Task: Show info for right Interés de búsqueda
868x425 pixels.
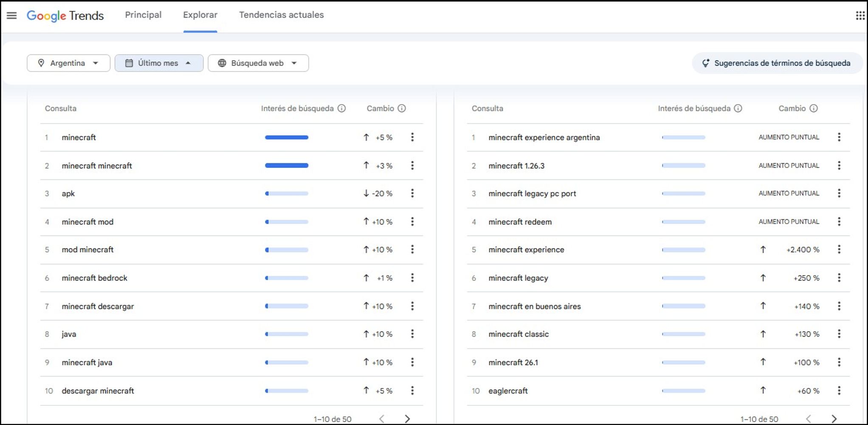Action: pyautogui.click(x=738, y=108)
